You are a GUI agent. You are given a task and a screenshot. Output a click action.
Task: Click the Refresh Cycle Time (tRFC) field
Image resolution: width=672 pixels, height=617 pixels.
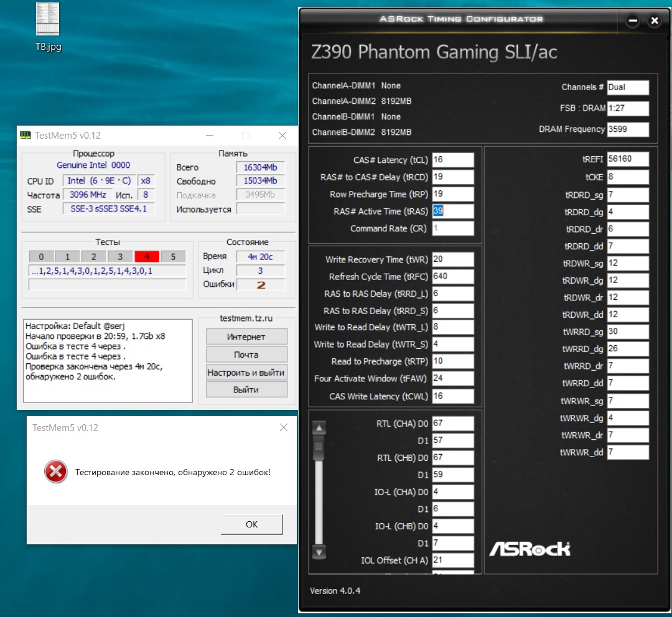(x=453, y=276)
